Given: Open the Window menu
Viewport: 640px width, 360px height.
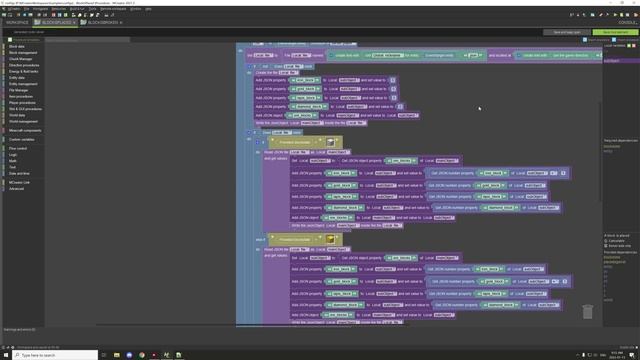Looking at the screenshot, I should tap(136, 9).
